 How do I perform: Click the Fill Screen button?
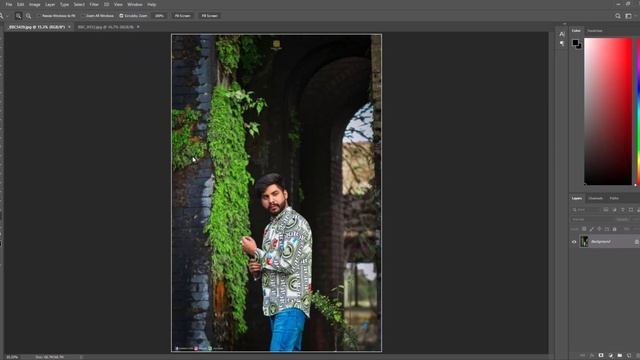pyautogui.click(x=209, y=16)
